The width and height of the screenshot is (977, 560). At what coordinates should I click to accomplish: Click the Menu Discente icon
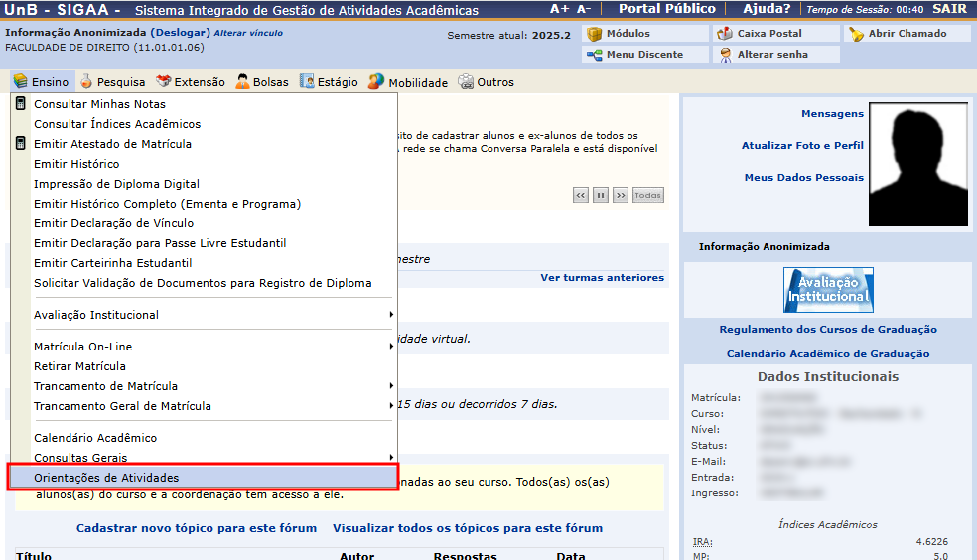[x=595, y=55]
